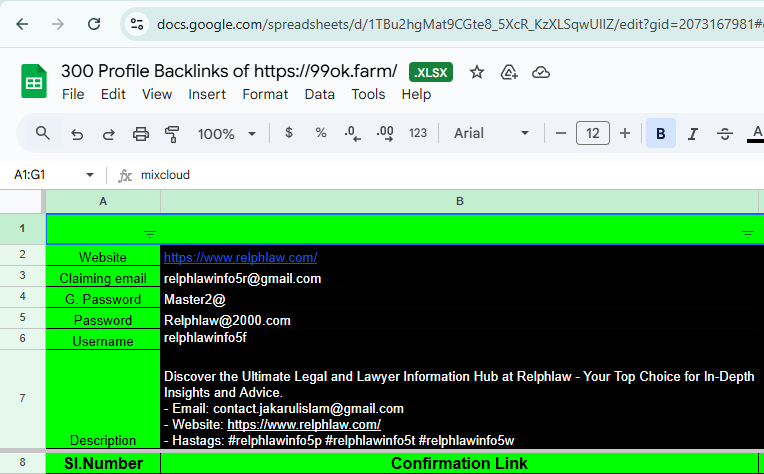Select column A header
The height and width of the screenshot is (474, 764).
[103, 201]
